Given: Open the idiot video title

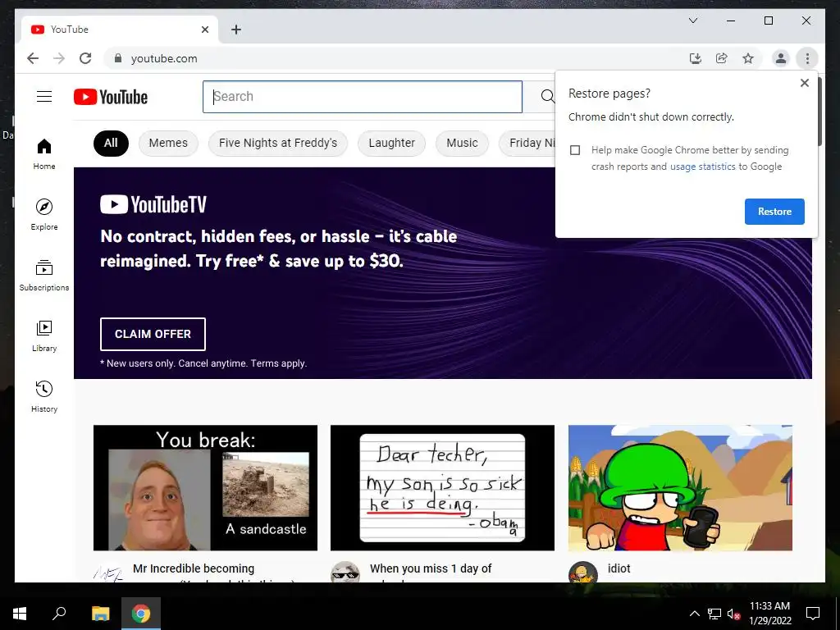Looking at the screenshot, I should (x=619, y=569).
